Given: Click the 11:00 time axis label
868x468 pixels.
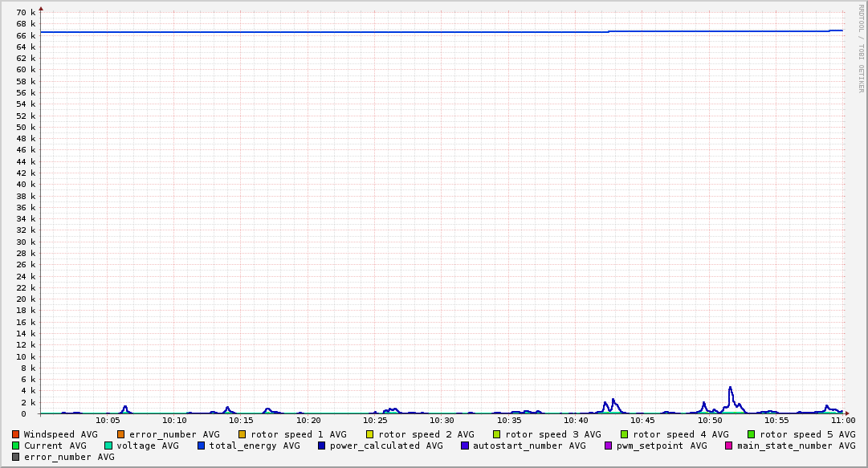Looking at the screenshot, I should 842,420.
